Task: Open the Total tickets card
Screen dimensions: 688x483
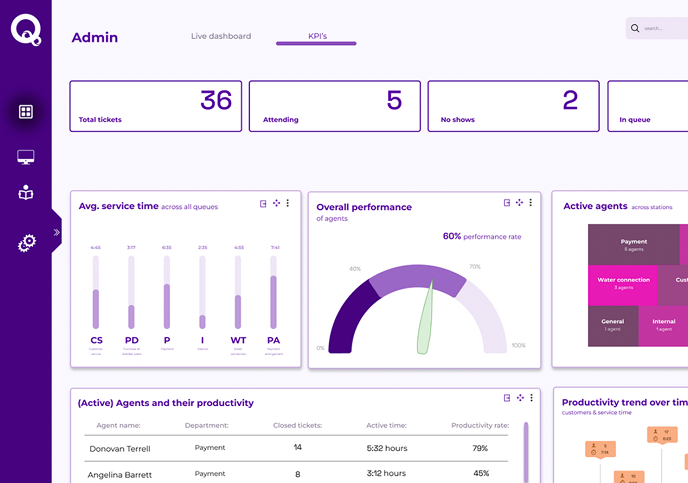Action: (155, 106)
